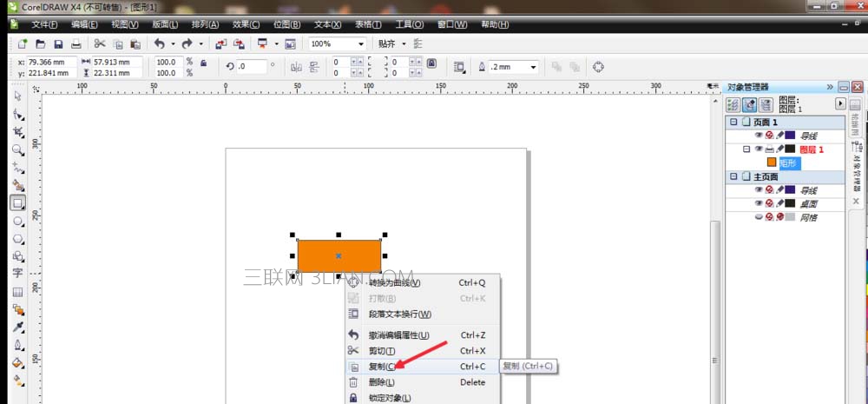Select the Text tool
This screenshot has height=404, width=868.
(x=17, y=273)
